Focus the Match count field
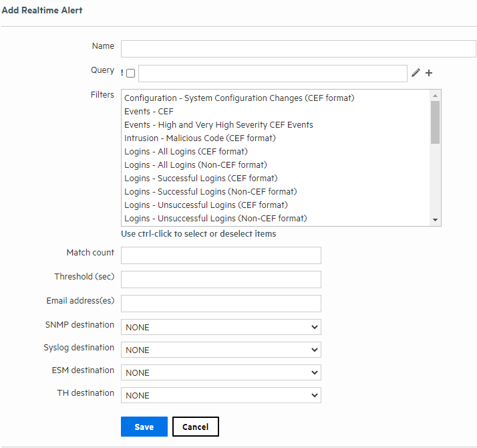 220,255
